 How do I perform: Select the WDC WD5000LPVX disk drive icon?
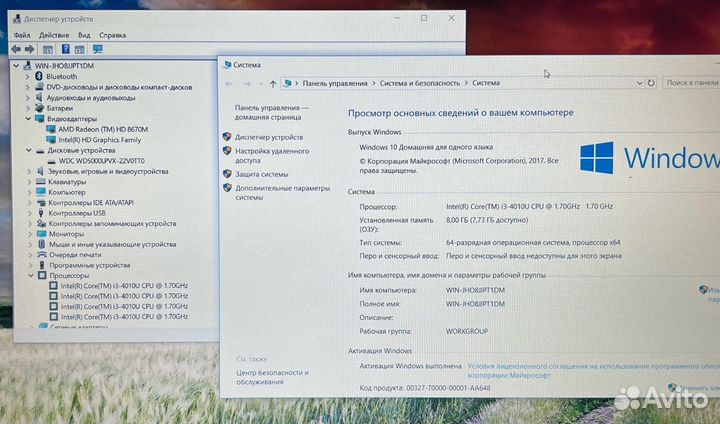(x=51, y=161)
